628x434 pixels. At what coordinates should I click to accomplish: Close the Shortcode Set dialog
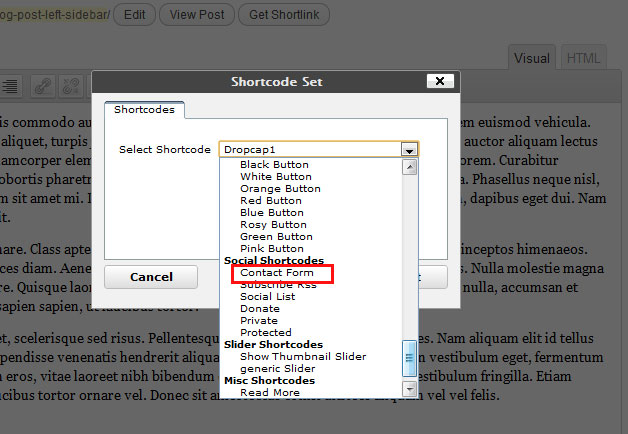[440, 81]
